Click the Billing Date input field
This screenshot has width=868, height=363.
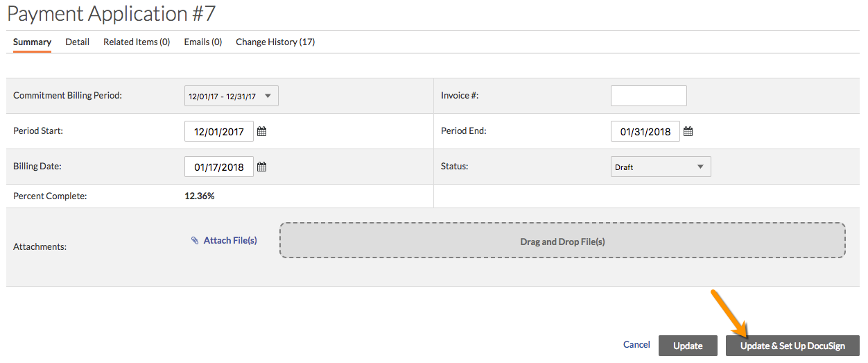tap(218, 167)
